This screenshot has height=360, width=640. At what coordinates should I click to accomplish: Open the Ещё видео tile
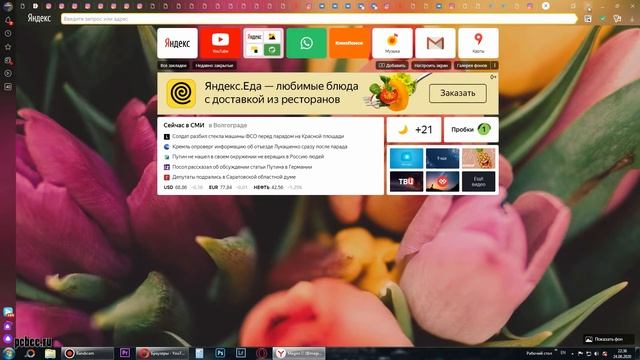[478, 181]
